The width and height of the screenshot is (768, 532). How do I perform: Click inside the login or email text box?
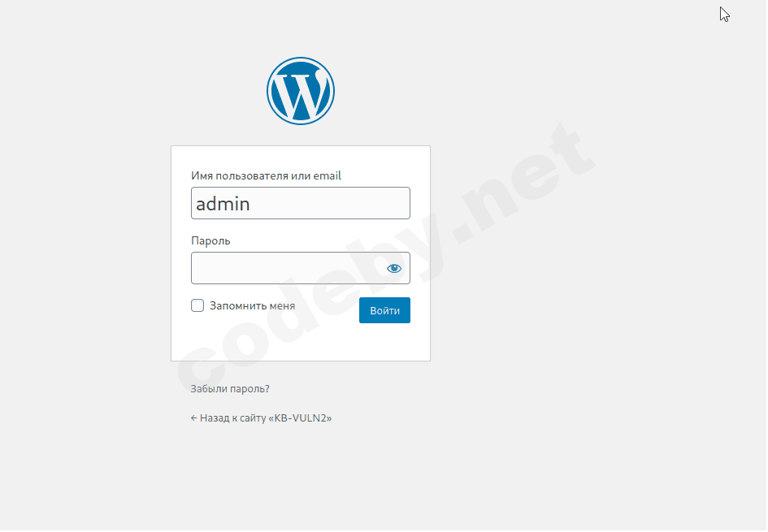[300, 203]
